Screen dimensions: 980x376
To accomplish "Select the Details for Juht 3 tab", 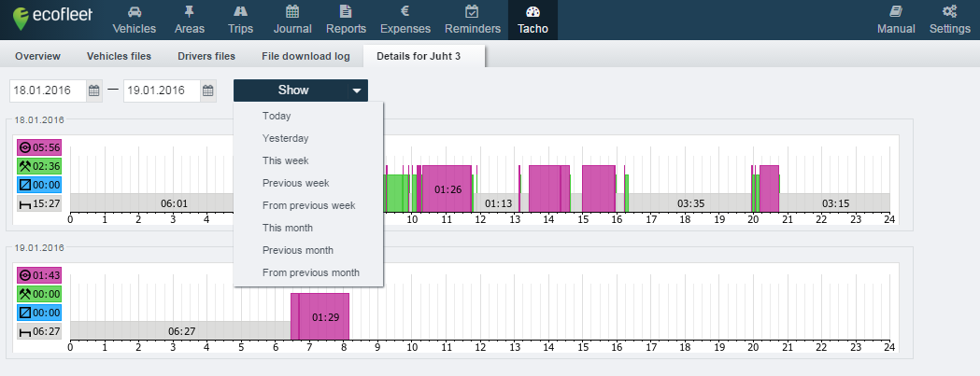I will (424, 56).
